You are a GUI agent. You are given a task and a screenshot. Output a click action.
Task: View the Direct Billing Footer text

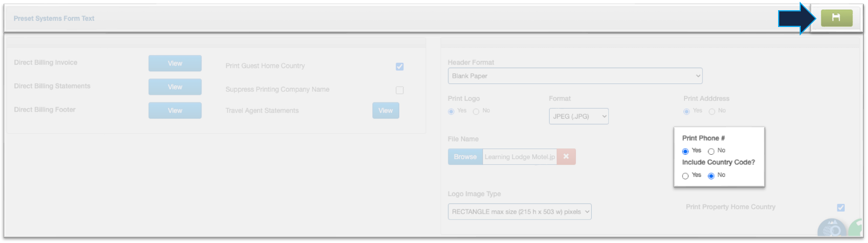[175, 110]
